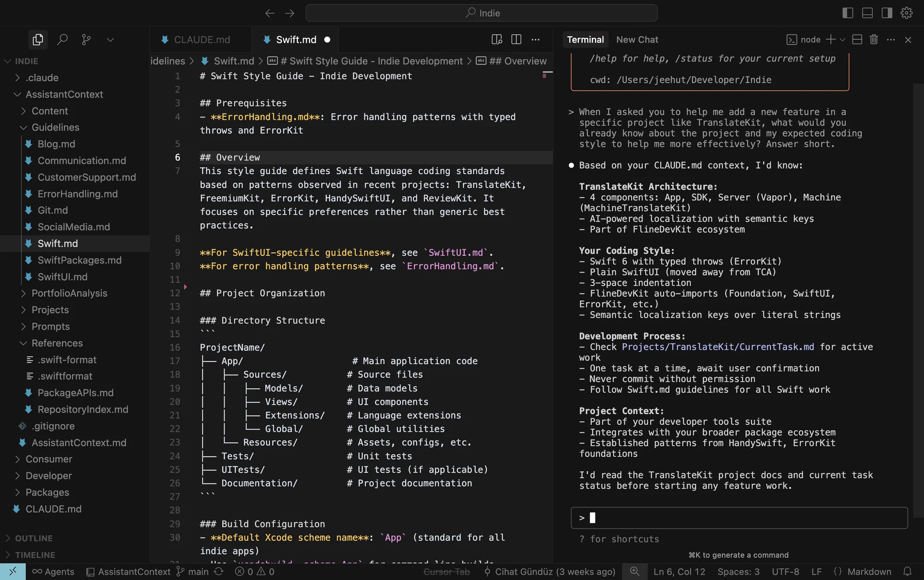This screenshot has width=924, height=580.
Task: Toggle the side-by-side reading view icon
Action: [497, 39]
